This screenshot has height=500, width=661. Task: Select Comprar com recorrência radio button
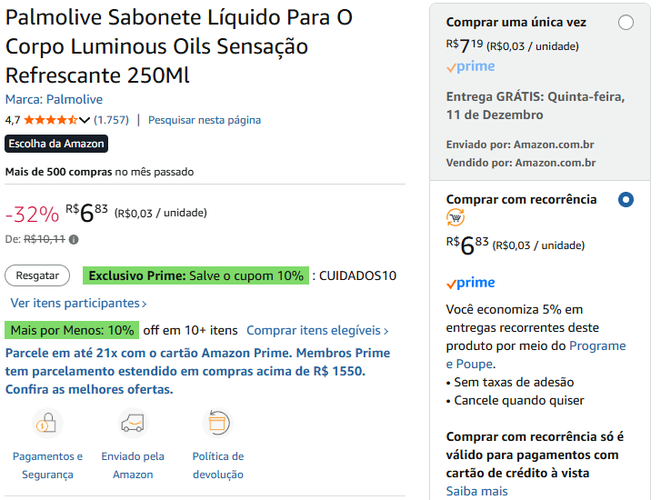tap(626, 199)
